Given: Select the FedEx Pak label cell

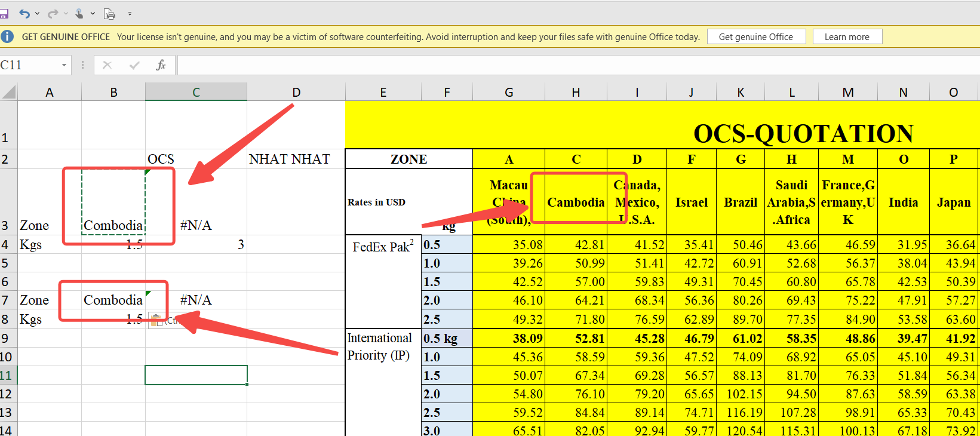Looking at the screenshot, I should coord(383,282).
